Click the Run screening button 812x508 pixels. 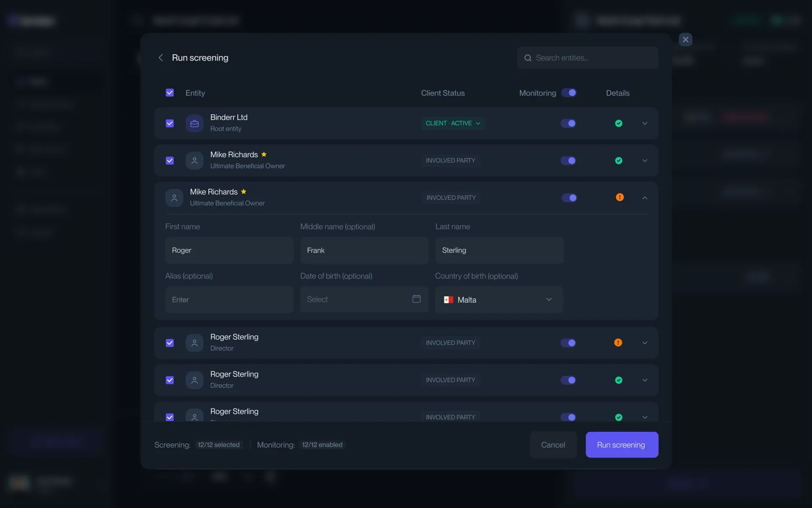621,444
